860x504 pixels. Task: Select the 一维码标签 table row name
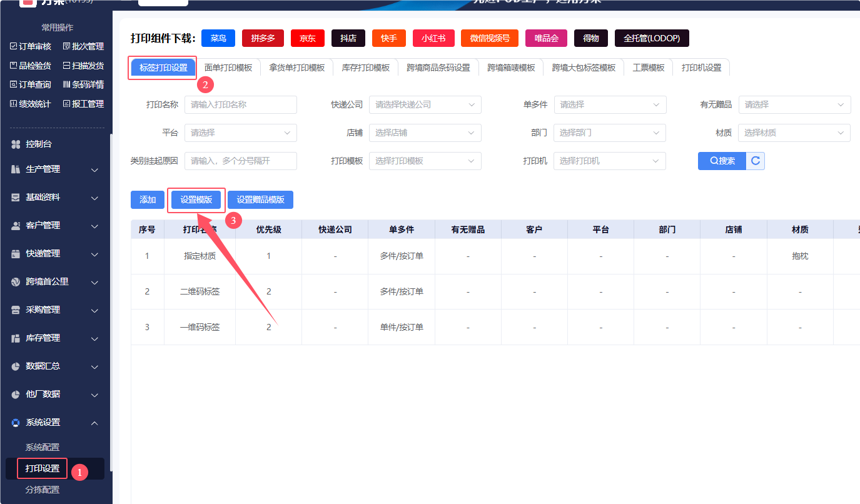[200, 327]
